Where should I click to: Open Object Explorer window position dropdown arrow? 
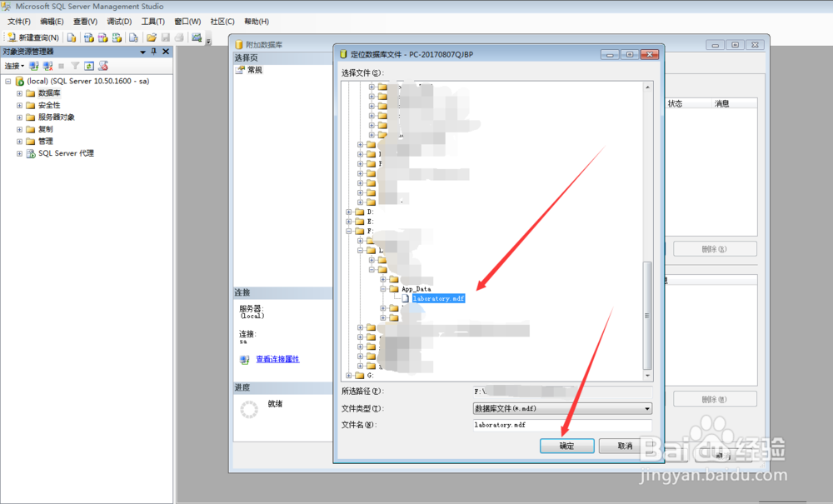142,52
